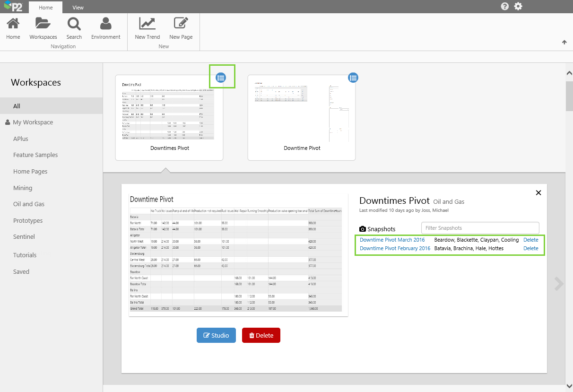Image resolution: width=573 pixels, height=392 pixels.
Task: Toggle details on Downtimes Pivot card
Action: click(x=221, y=78)
